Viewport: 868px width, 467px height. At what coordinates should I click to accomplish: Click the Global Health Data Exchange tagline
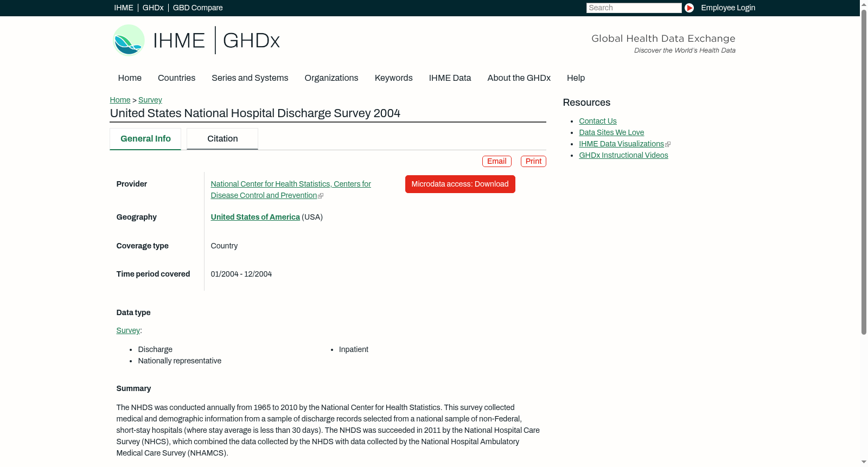[663, 39]
